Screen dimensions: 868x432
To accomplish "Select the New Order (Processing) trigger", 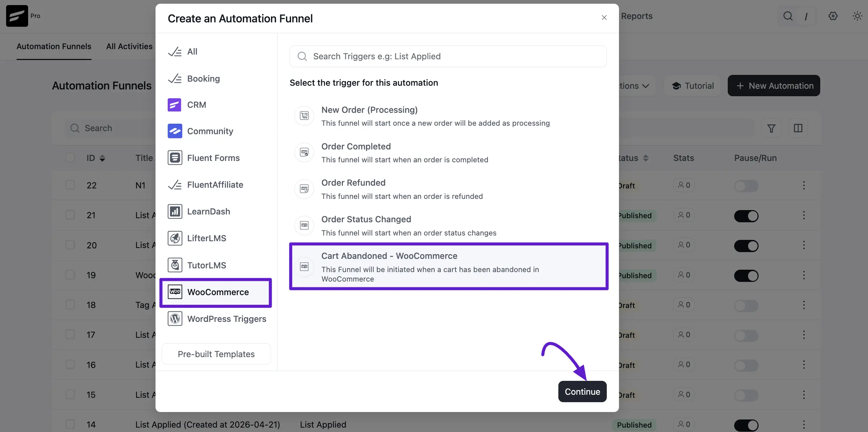I will (448, 116).
